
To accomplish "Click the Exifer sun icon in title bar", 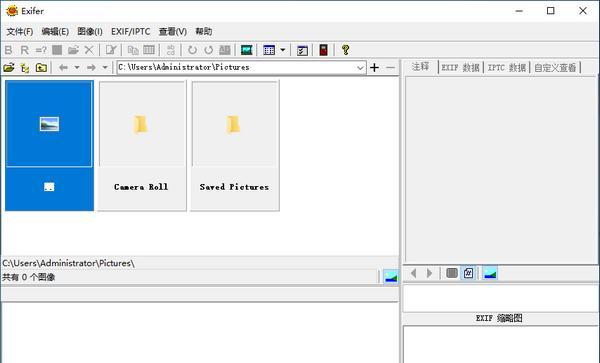I will click(x=12, y=11).
